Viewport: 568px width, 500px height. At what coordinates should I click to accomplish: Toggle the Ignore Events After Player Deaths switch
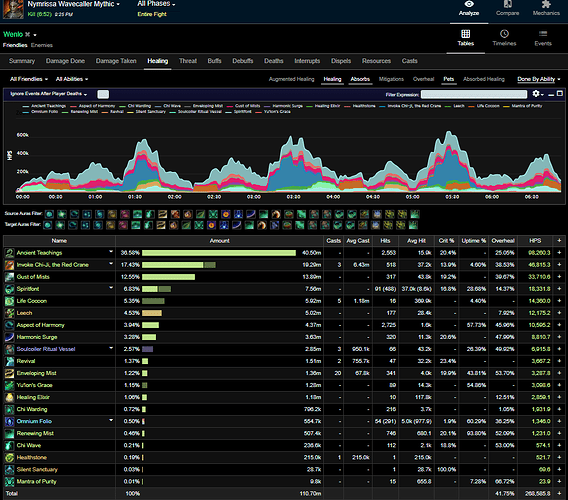(x=103, y=94)
